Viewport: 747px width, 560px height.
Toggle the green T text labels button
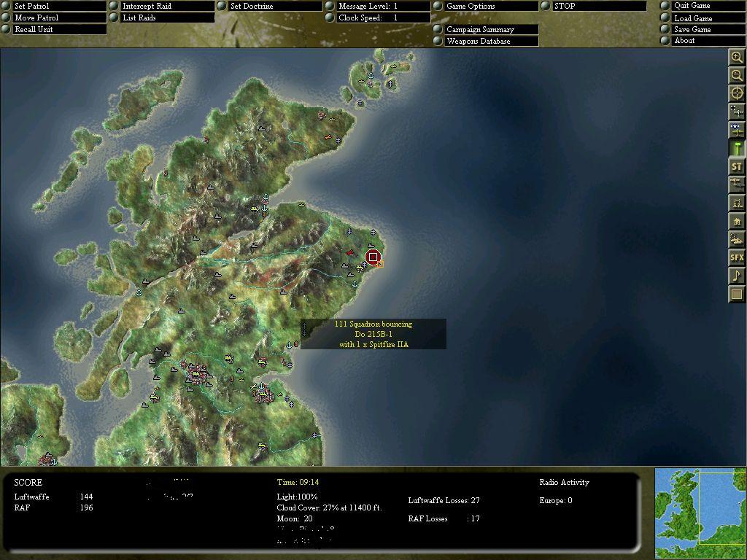click(x=737, y=148)
